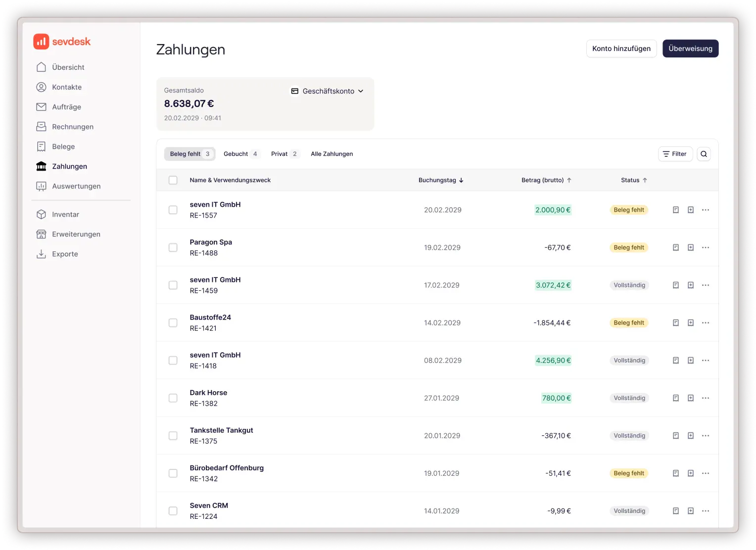This screenshot has width=756, height=550.
Task: Open more options for Seven CRM row
Action: 706,510
